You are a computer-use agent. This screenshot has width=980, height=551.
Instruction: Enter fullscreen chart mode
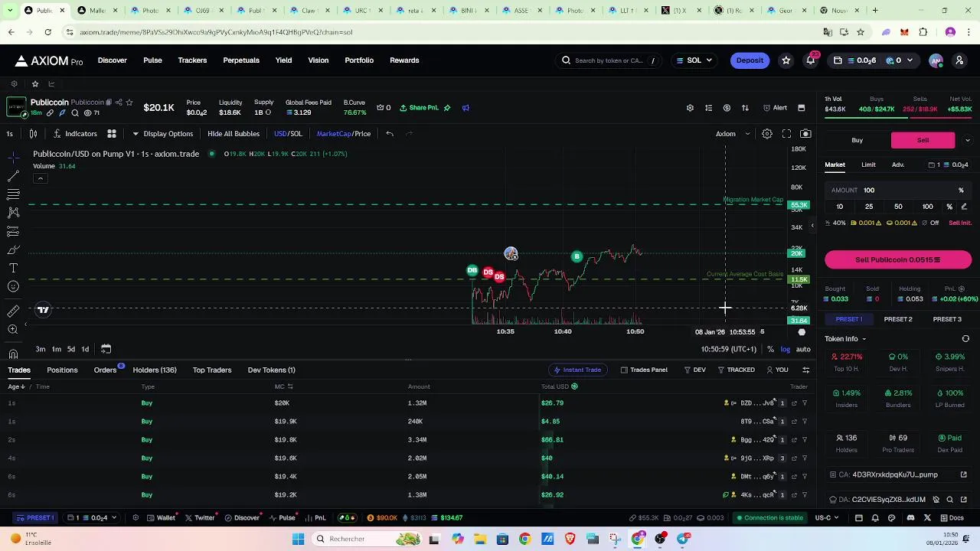point(786,134)
